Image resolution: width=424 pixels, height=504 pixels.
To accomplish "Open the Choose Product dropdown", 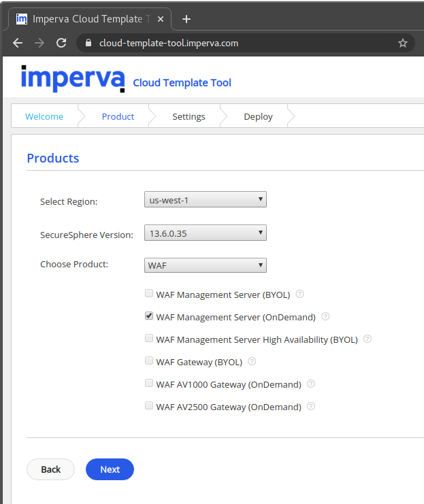I will 205,265.
